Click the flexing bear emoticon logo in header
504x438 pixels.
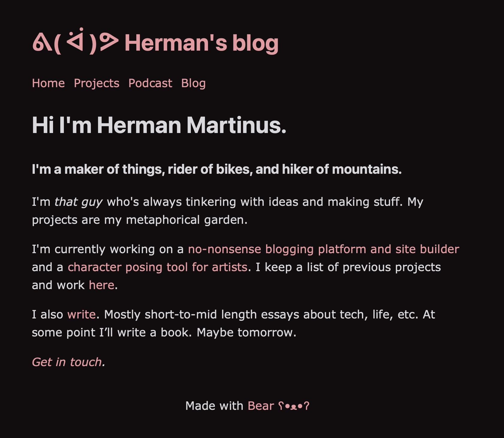pos(76,43)
